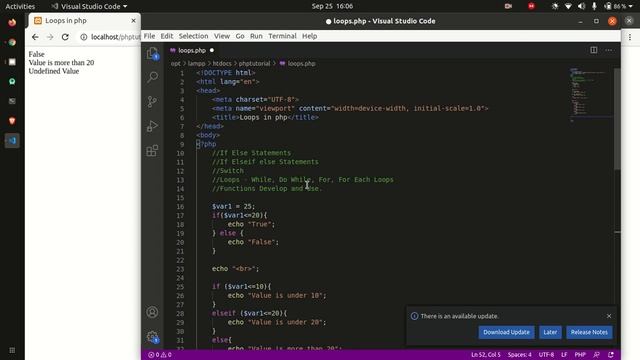This screenshot has width=640, height=360.
Task: Change indentation Spaces: 4 setting
Action: click(x=520, y=355)
